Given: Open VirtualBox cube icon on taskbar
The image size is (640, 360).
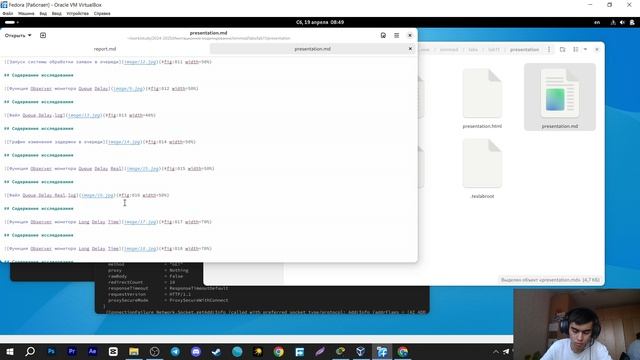Looking at the screenshot, I should click(361, 351).
